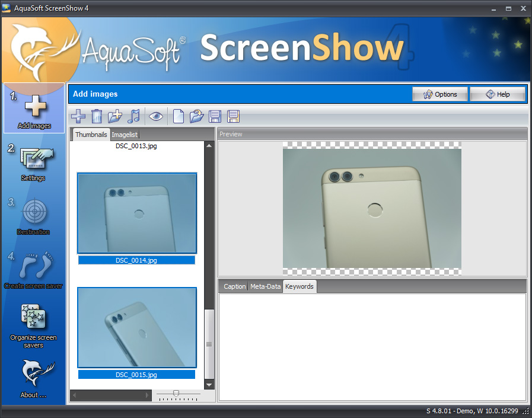Viewport: 532px width, 418px height.
Task: Click the eye preview icon in toolbar
Action: 155,116
